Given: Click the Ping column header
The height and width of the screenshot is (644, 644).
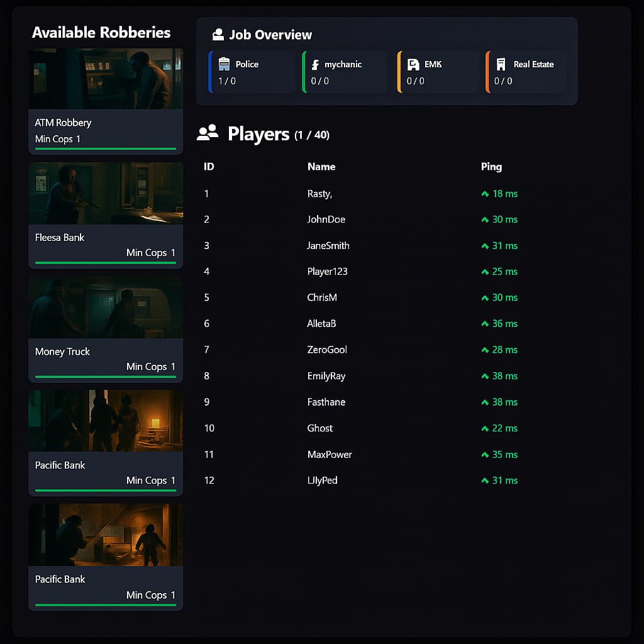Looking at the screenshot, I should [x=491, y=167].
